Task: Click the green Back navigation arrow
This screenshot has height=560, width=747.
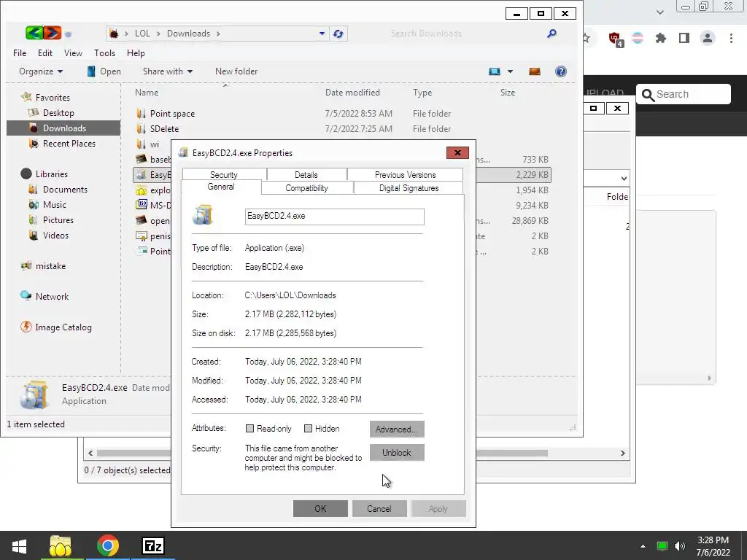Action: [34, 33]
